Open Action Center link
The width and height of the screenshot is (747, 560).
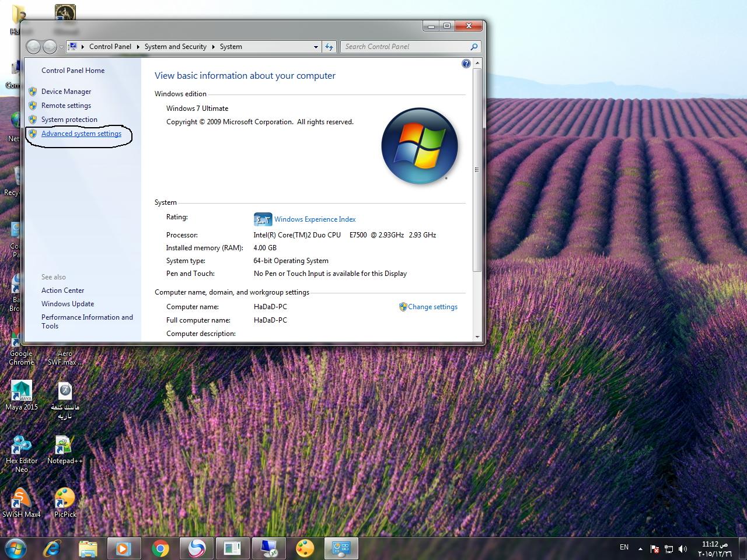(x=62, y=290)
